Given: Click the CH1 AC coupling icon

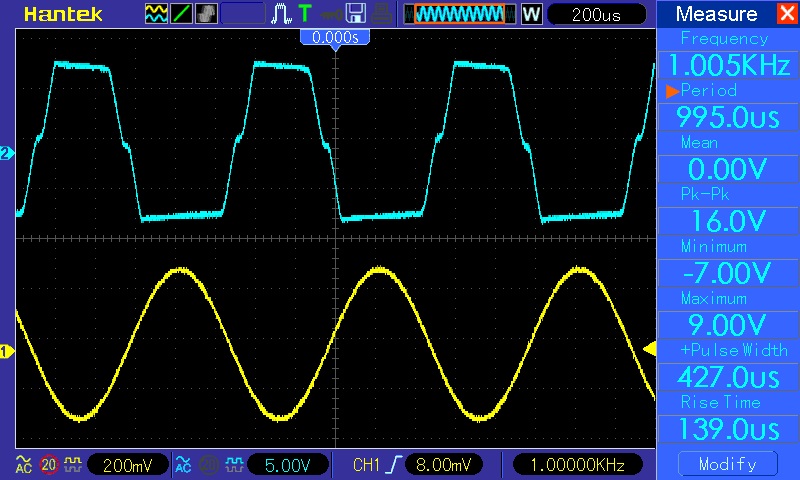Looking at the screenshot, I should (x=23, y=464).
